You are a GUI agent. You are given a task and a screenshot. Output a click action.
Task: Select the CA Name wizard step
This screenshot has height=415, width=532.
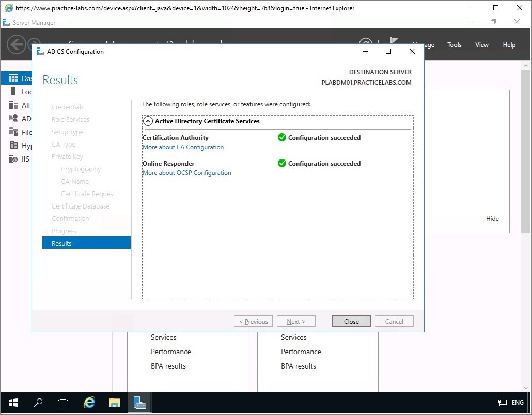[x=75, y=181]
